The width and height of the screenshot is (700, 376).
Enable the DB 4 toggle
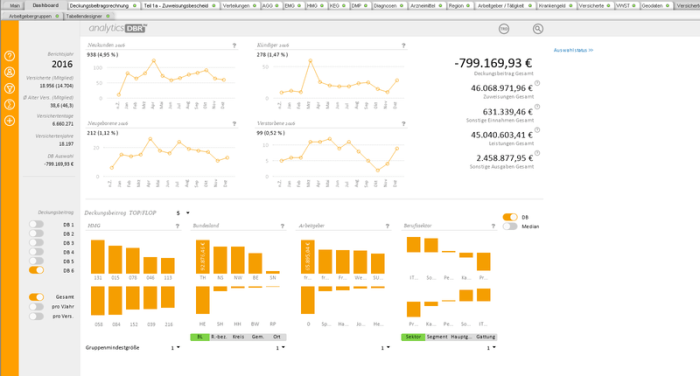37,252
